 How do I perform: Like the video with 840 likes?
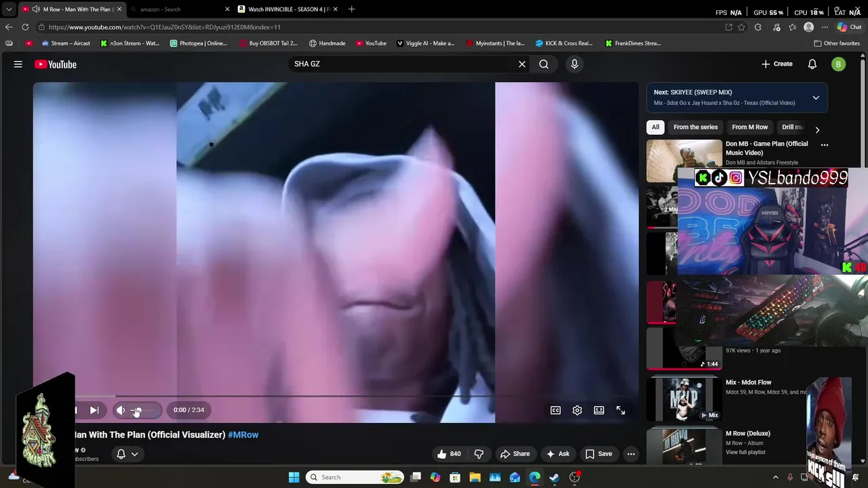pos(448,454)
